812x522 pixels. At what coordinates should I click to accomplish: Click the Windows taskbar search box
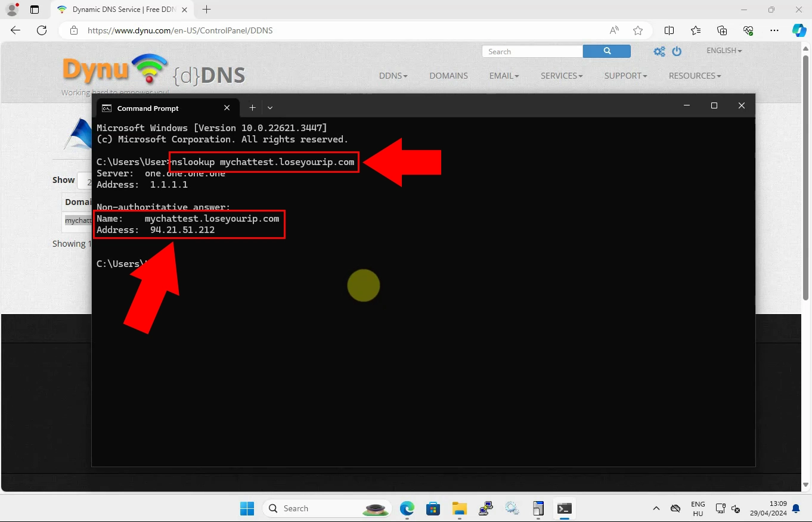(x=327, y=508)
